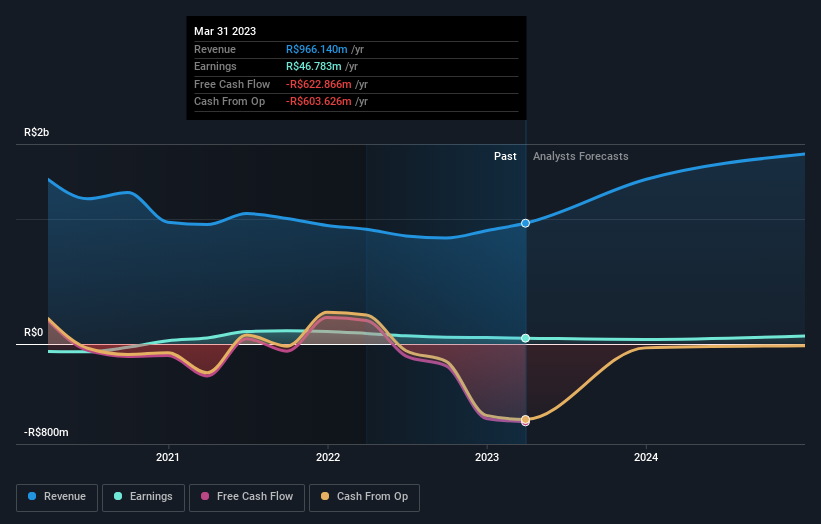The width and height of the screenshot is (821, 524).
Task: Select the teal Earnings data point marker
Action: coord(525,338)
